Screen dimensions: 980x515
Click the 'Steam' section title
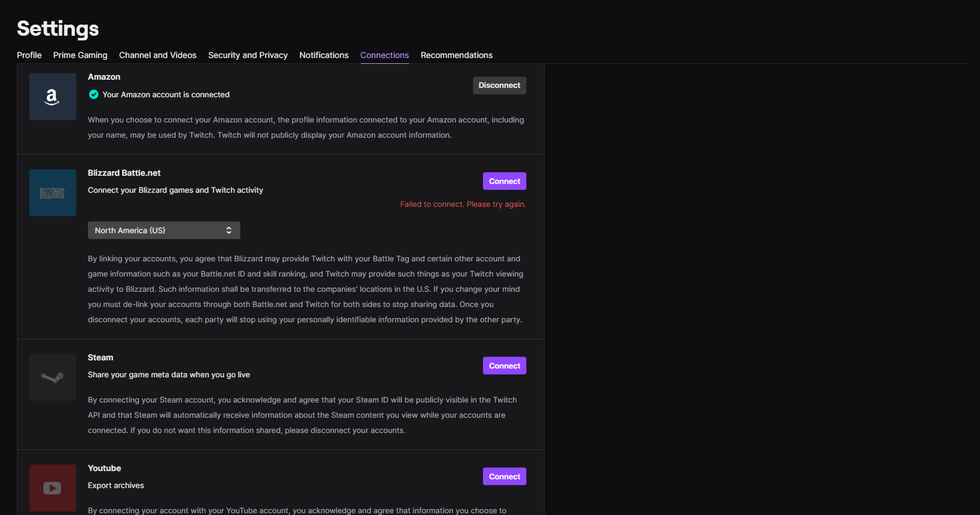pos(101,357)
